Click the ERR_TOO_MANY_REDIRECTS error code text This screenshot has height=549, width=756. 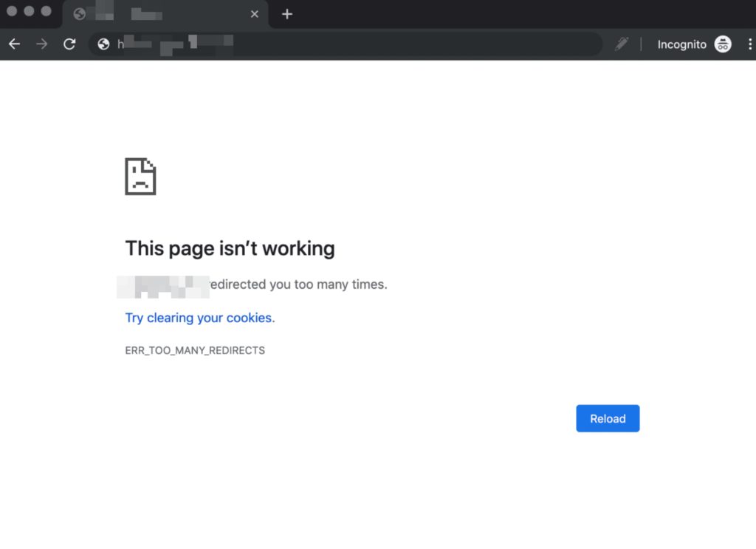click(195, 350)
